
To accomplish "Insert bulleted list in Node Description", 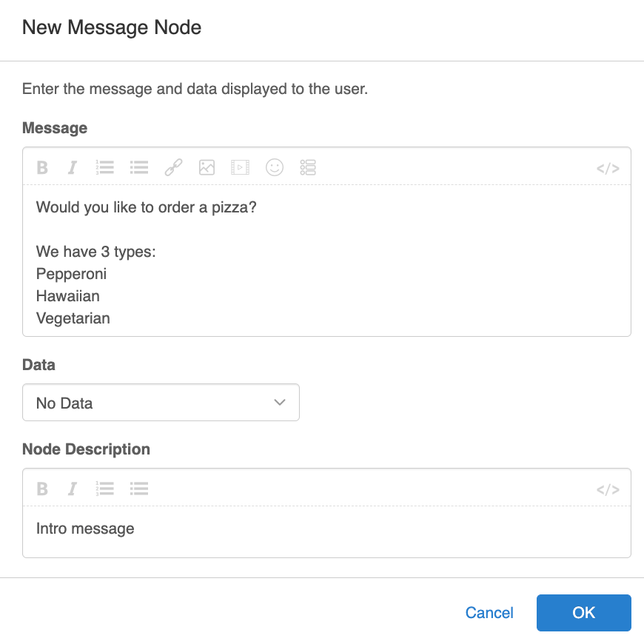I will pos(139,489).
